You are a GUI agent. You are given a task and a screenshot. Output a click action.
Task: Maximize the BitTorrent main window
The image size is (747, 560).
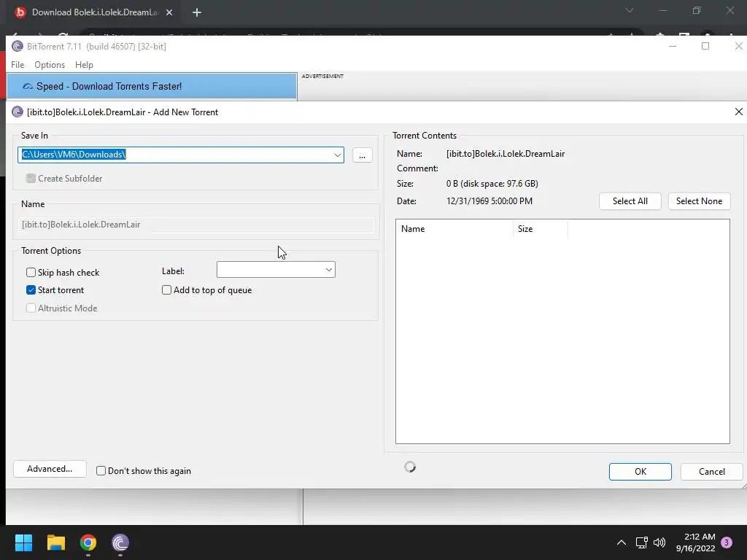pyautogui.click(x=705, y=46)
